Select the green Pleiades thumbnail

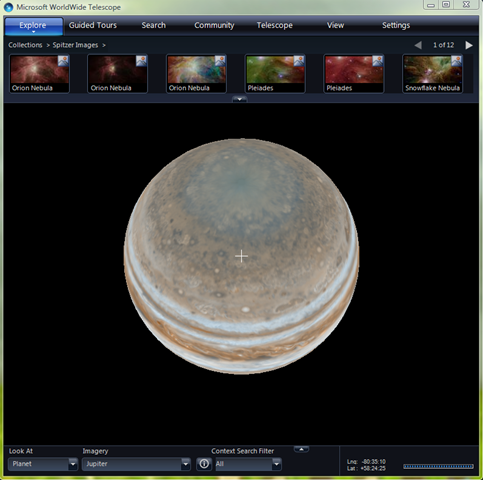click(275, 74)
